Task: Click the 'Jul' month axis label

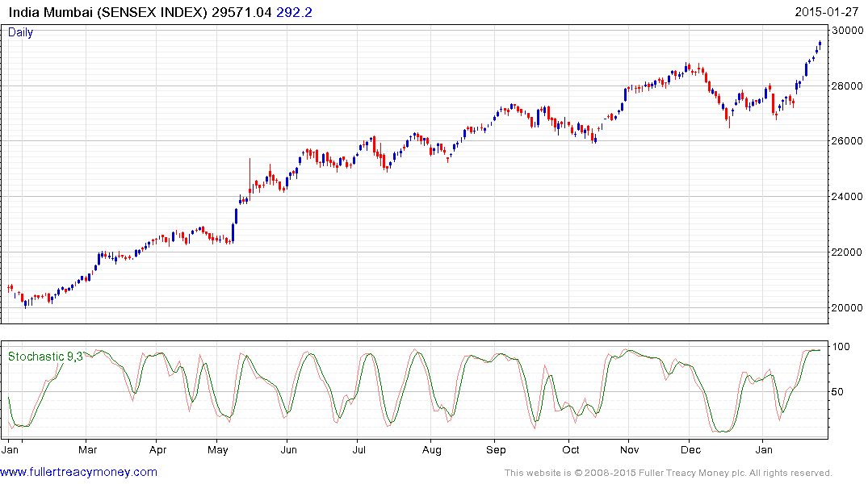Action: (x=359, y=450)
